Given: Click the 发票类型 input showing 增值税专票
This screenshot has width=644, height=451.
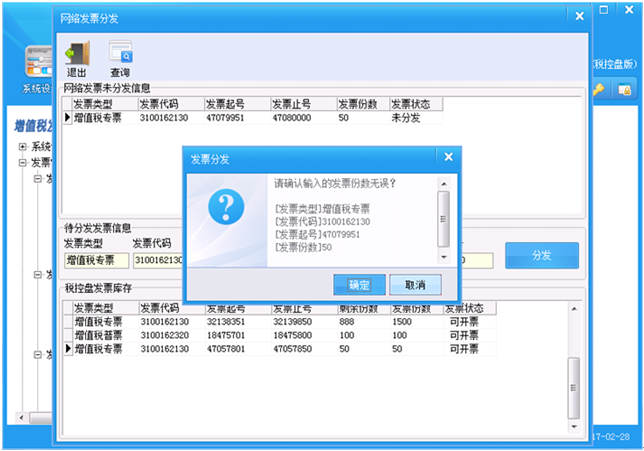Looking at the screenshot, I should [96, 261].
